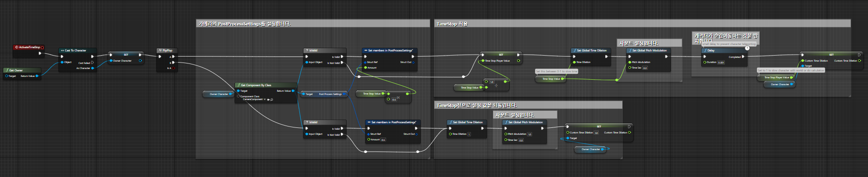The image size is (868, 177).
Task: Click the FlipFlop execution input pin
Action: pyautogui.click(x=160, y=57)
